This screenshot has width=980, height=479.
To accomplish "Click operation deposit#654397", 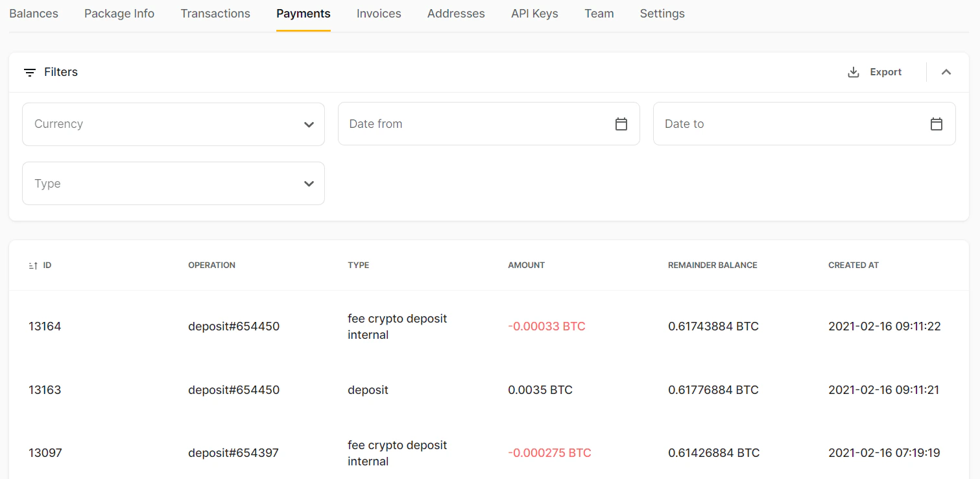I will point(233,453).
